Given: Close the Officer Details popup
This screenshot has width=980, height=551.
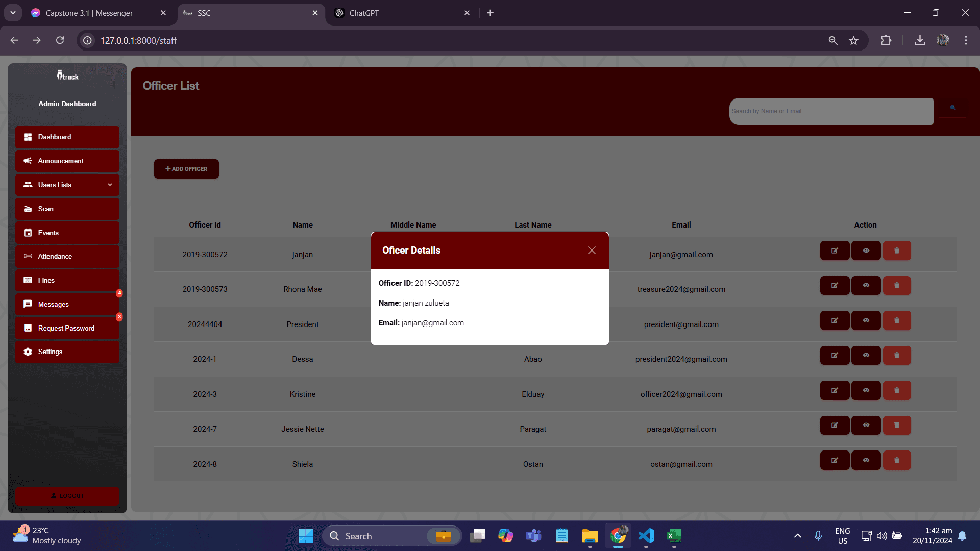Looking at the screenshot, I should [x=592, y=251].
